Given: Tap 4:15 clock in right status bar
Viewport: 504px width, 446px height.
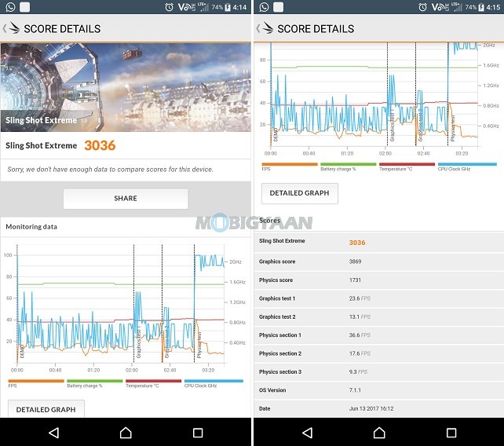Looking at the screenshot, I should pyautogui.click(x=493, y=7).
